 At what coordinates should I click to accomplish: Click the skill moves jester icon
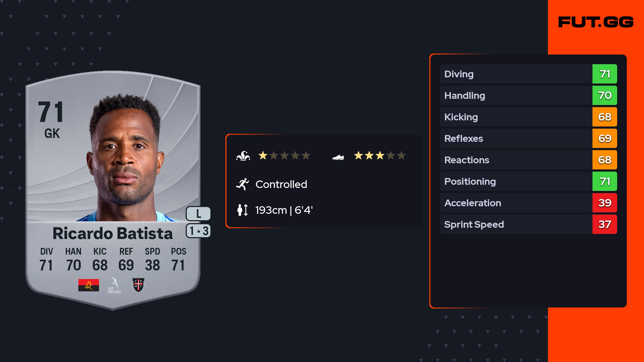click(x=243, y=156)
